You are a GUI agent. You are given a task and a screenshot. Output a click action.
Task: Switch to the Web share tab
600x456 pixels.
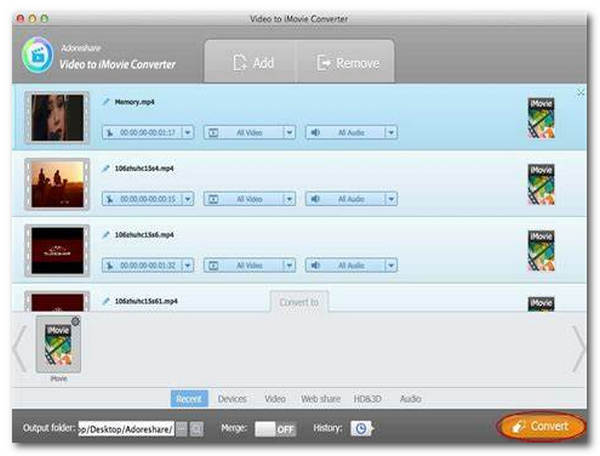321,399
